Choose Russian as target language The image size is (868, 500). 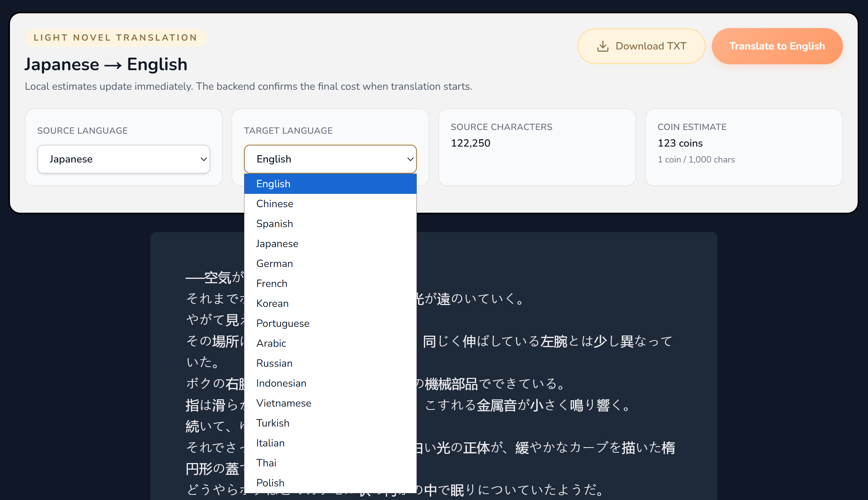click(330, 363)
